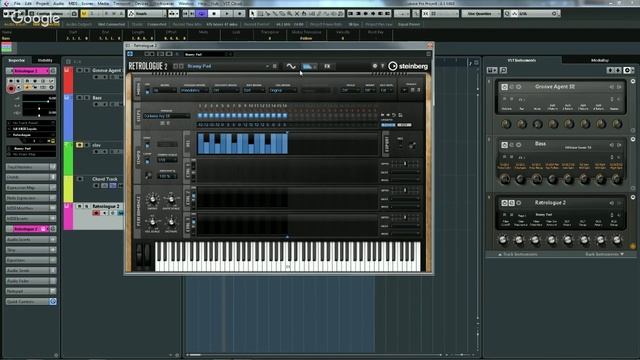Open the Quick Controls inspector section
The width and height of the screenshot is (640, 360).
click(x=31, y=302)
